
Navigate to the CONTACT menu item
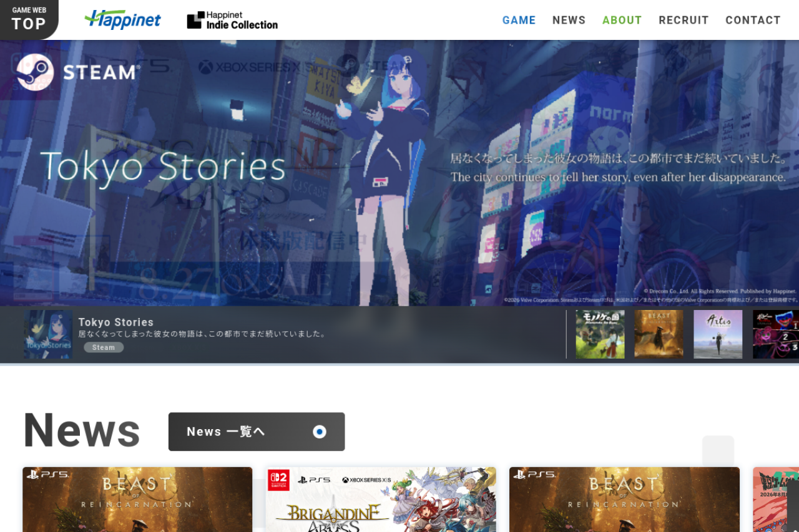coord(753,20)
